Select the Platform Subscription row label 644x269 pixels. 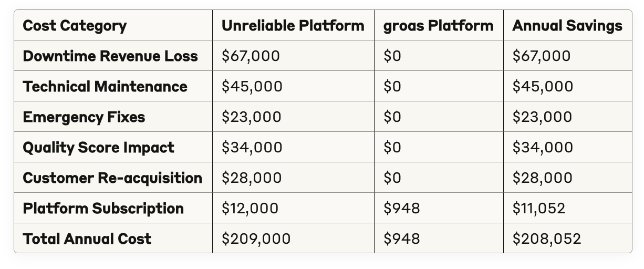(x=103, y=209)
